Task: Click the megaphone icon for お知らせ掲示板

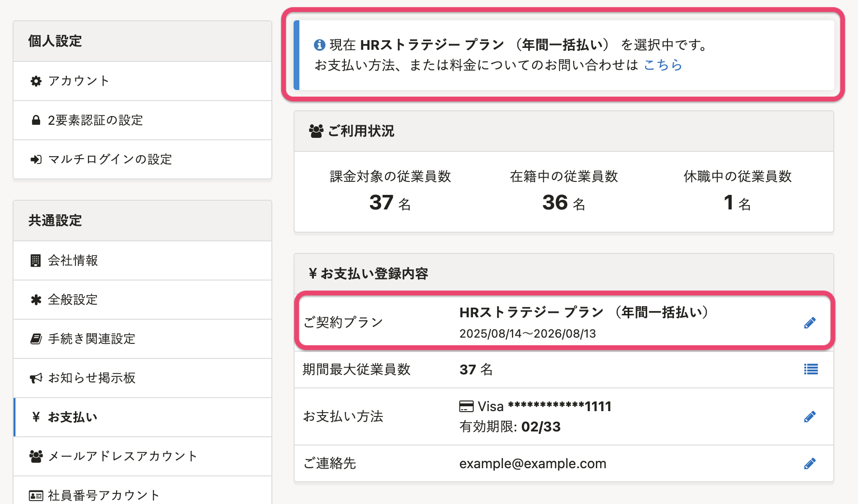Action: [x=36, y=378]
